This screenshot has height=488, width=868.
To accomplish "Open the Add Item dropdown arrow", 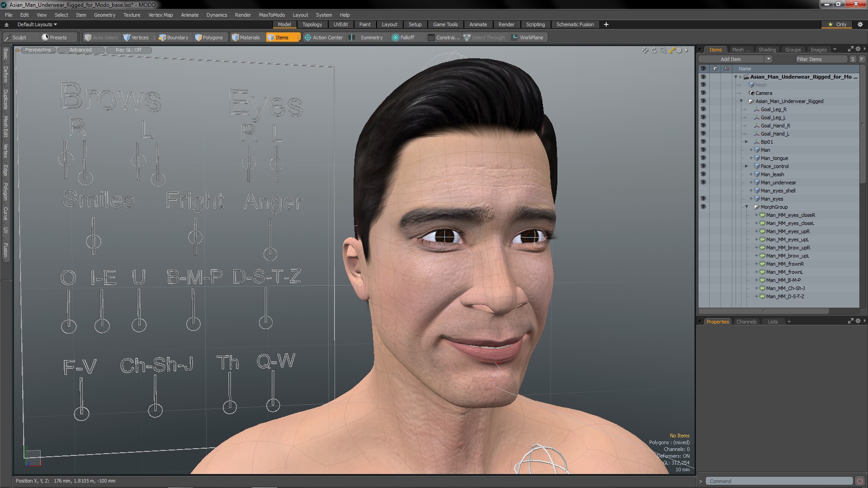I will click(x=768, y=59).
